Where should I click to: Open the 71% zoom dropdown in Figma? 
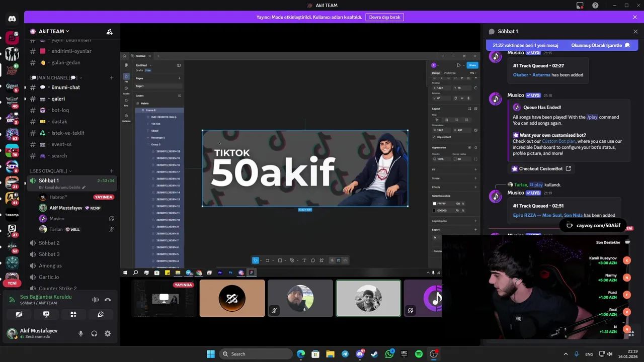[472, 73]
